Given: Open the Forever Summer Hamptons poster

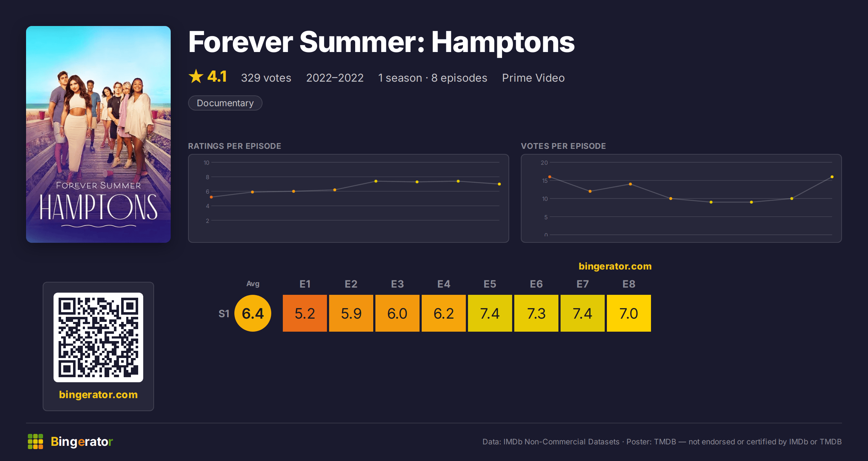Looking at the screenshot, I should click(98, 134).
